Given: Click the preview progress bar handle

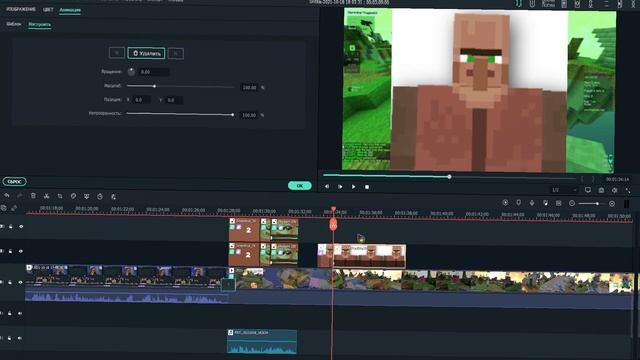Looking at the screenshot, I should (449, 177).
